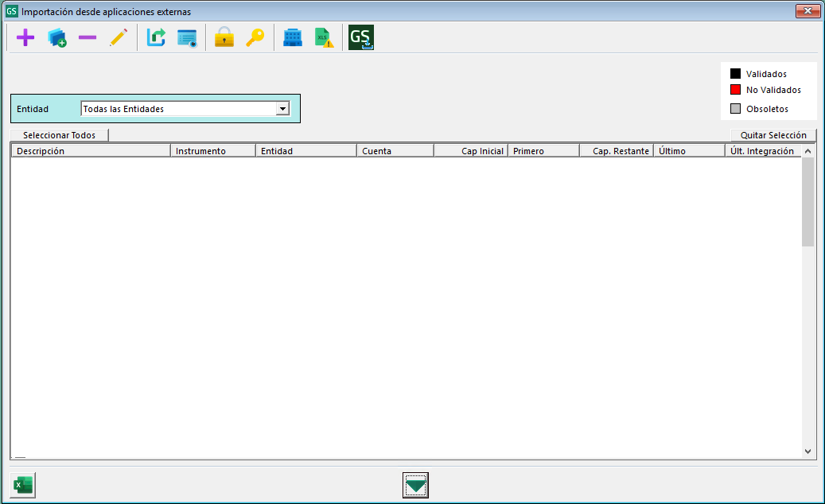This screenshot has height=504, width=825.
Task: Click the XLS warning file icon
Action: pos(324,38)
